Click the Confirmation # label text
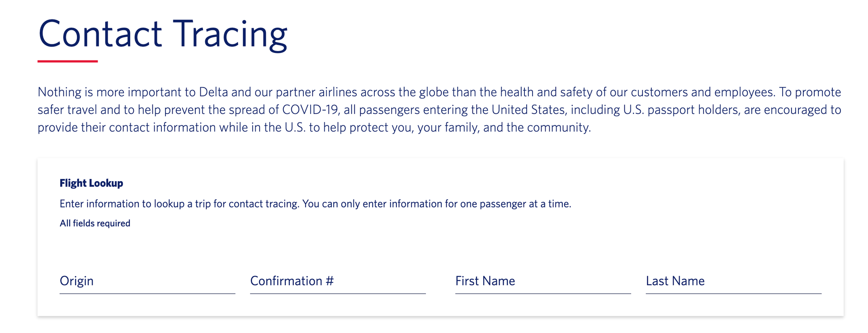The width and height of the screenshot is (868, 333). tap(292, 281)
